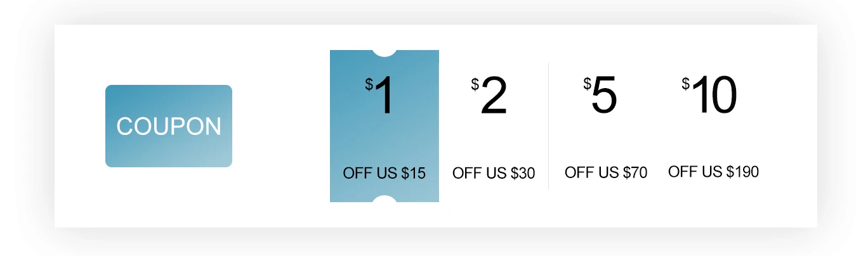Viewport: 868px width, 256px height.
Task: Click the OFF US $15 label
Action: pos(385,173)
